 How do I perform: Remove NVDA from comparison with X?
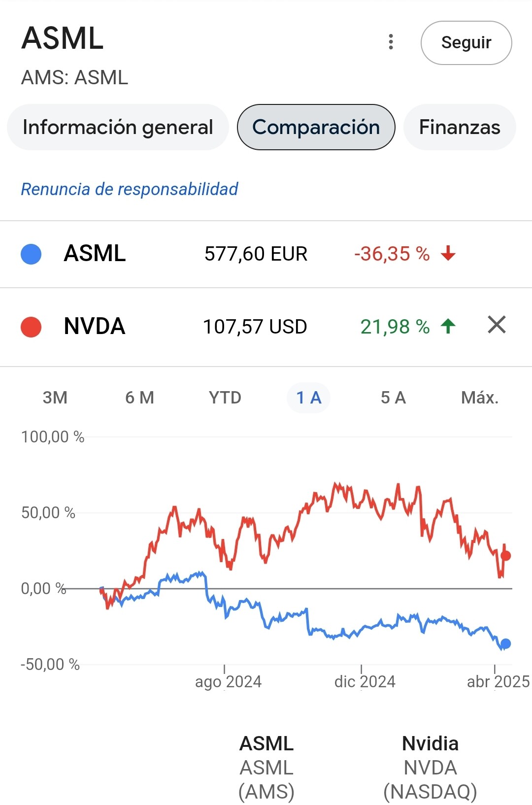497,325
